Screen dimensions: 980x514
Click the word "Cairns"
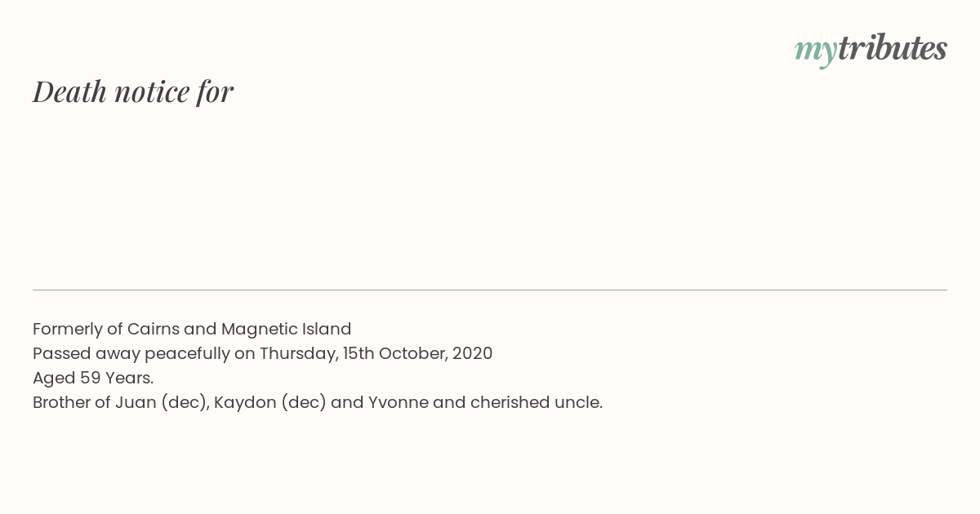click(153, 329)
